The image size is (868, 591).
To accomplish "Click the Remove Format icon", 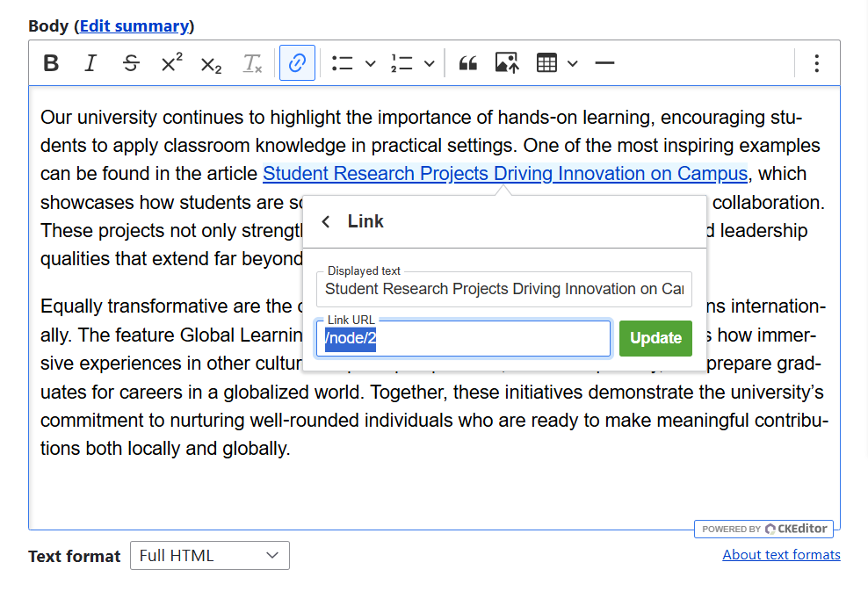I will coord(251,62).
